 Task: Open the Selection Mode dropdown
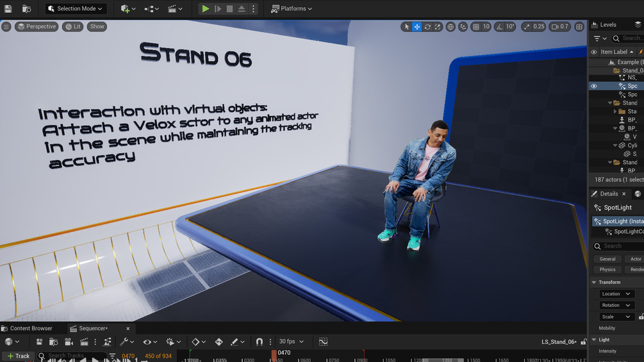pyautogui.click(x=75, y=8)
